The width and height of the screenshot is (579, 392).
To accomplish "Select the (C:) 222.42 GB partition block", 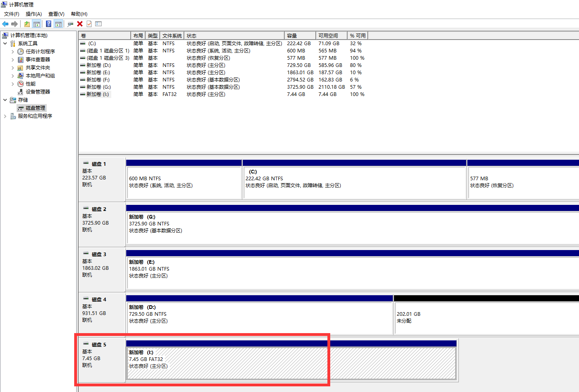I will point(354,179).
